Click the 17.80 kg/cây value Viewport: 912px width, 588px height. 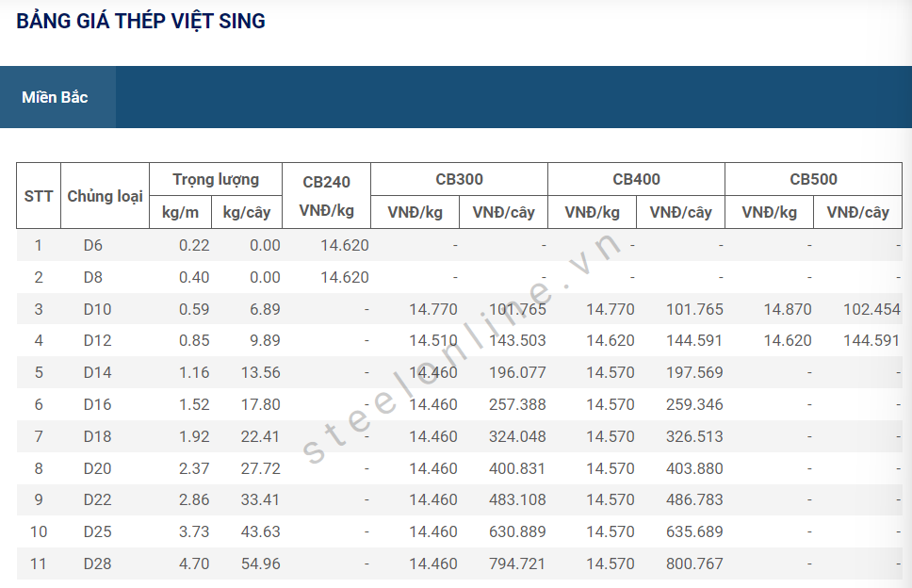261,405
